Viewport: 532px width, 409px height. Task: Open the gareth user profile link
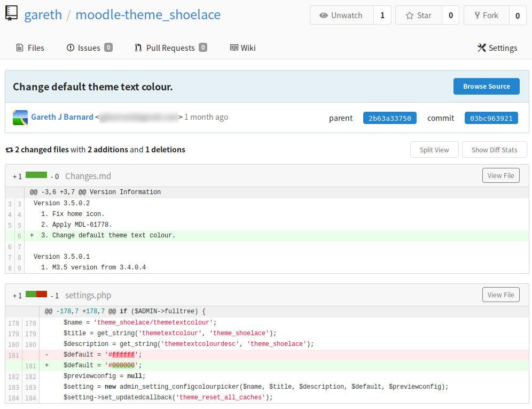point(43,14)
